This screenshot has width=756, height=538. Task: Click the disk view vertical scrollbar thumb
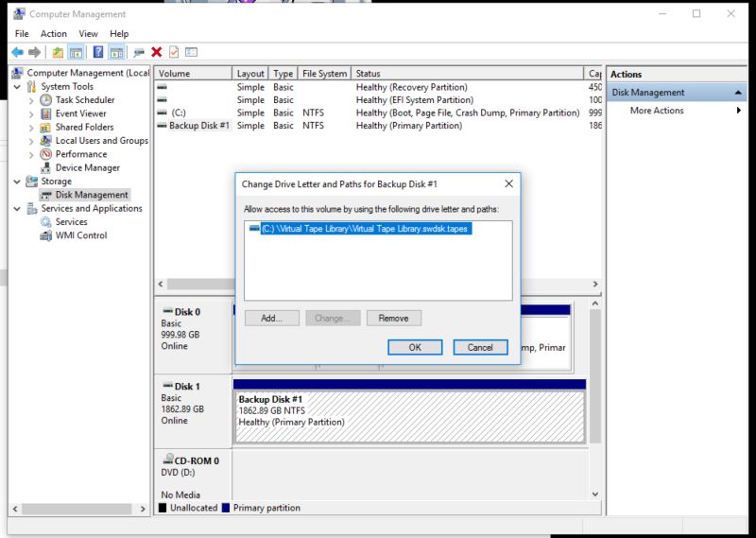coord(595,376)
